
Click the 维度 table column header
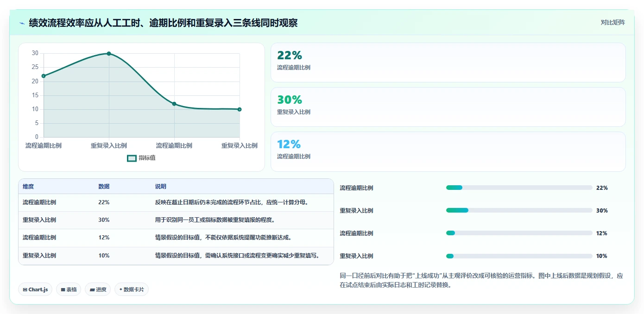pos(28,187)
